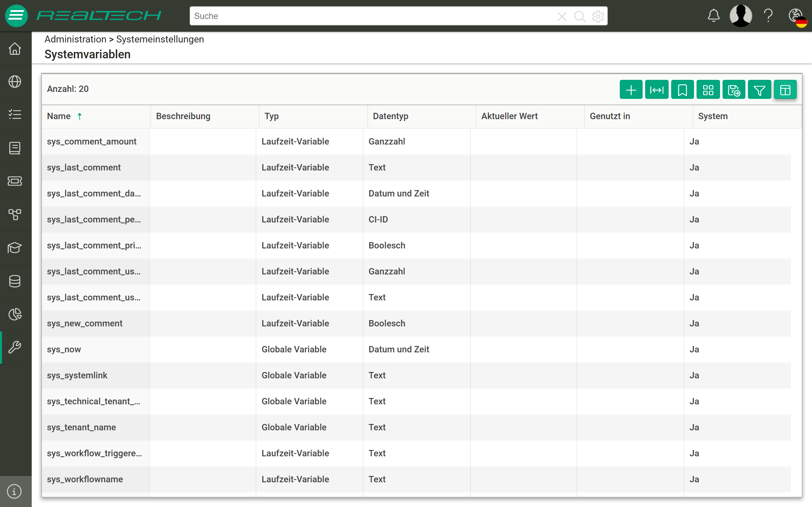The image size is (812, 507).
Task: Toggle the table layout columns icon
Action: [785, 90]
